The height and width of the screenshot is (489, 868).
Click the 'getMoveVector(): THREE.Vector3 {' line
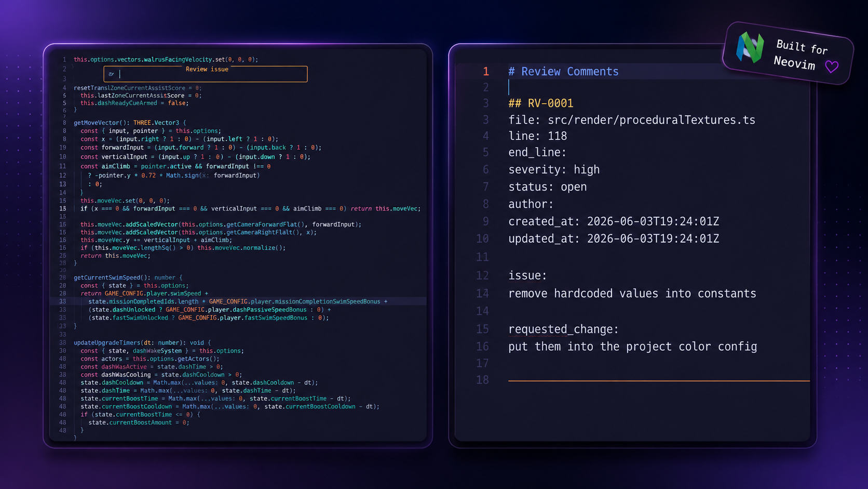pyautogui.click(x=130, y=123)
